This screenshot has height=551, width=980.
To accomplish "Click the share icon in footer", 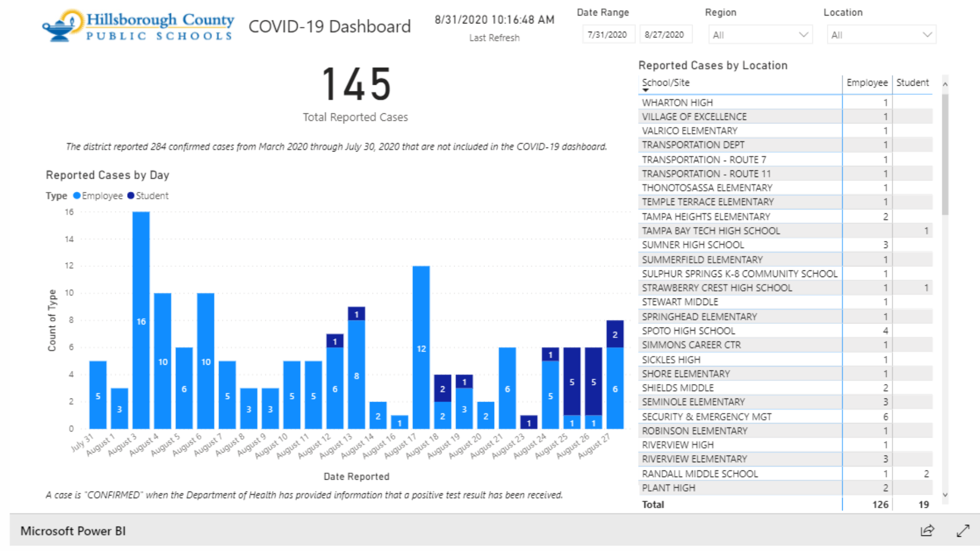I will (x=927, y=531).
